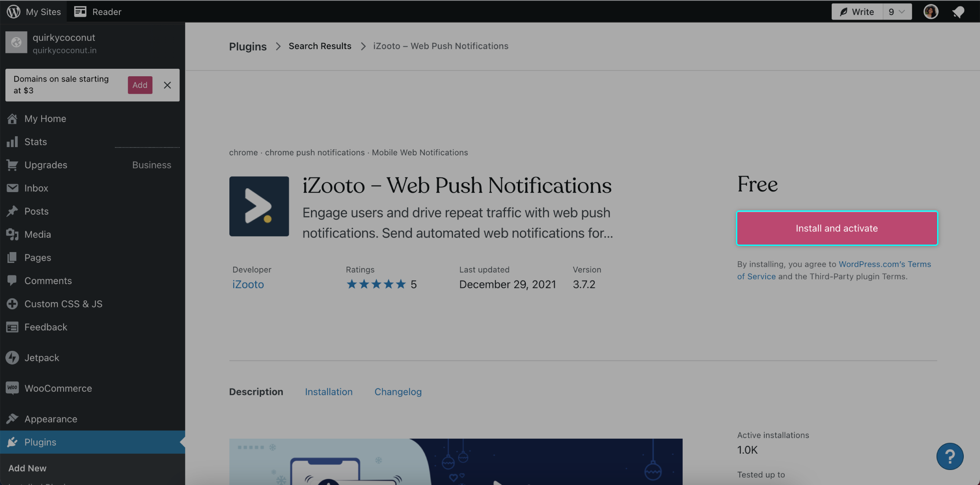Image resolution: width=980 pixels, height=485 pixels.
Task: Open Appearance in the sidebar menu
Action: pos(51,419)
